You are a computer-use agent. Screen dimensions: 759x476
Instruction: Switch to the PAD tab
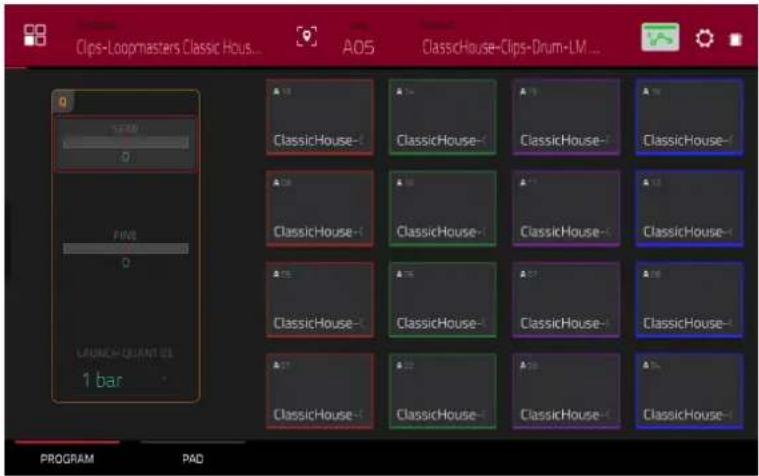193,459
